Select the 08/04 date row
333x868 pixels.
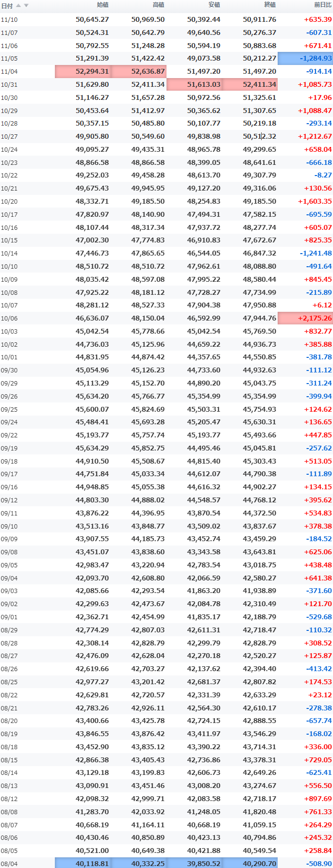[x=9, y=864]
